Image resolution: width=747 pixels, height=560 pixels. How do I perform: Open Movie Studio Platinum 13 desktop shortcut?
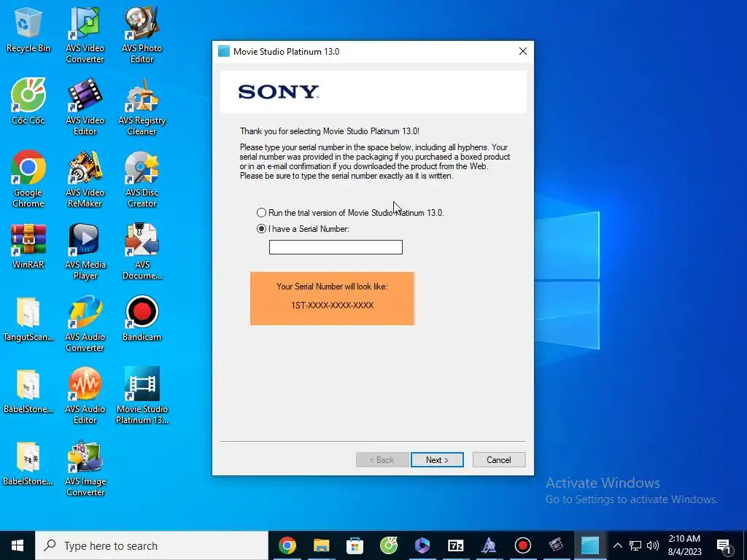(x=142, y=396)
